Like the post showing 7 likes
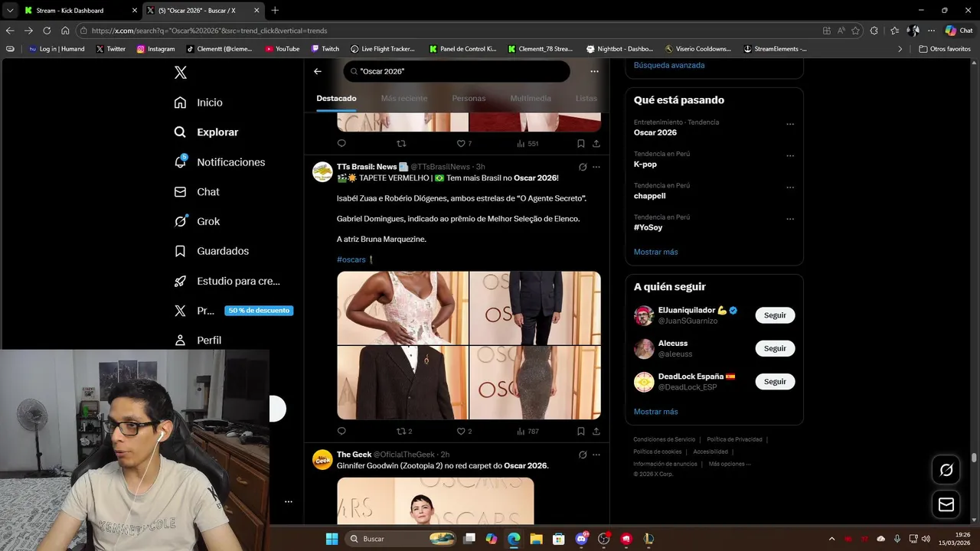Screen dimensions: 980x551 [464, 143]
